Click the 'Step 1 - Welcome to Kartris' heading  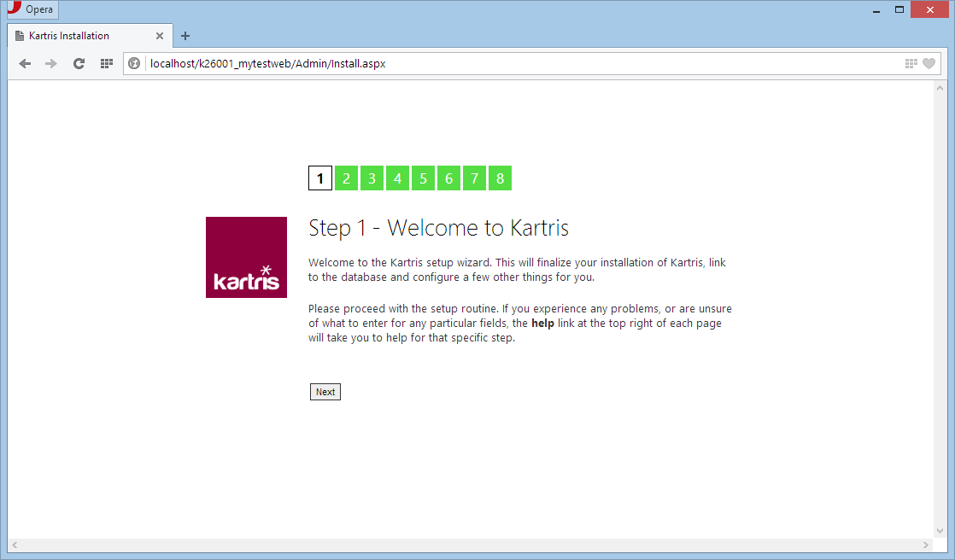point(438,228)
